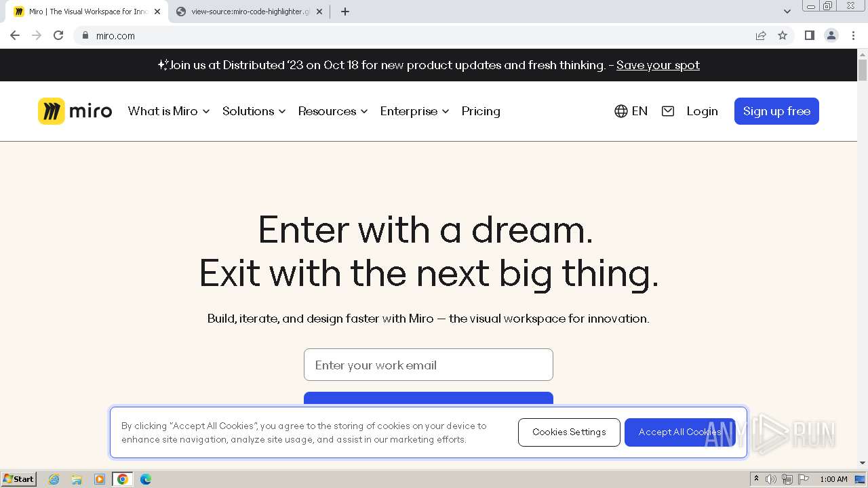Expand the Solutions menu
This screenshot has width=868, height=488.
(254, 111)
